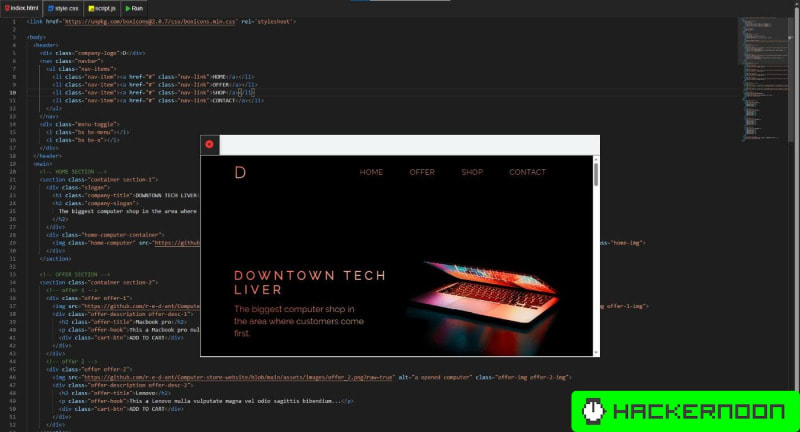Image resolution: width=800 pixels, height=432 pixels.
Task: Switch to the style.css tab
Action: coord(68,7)
